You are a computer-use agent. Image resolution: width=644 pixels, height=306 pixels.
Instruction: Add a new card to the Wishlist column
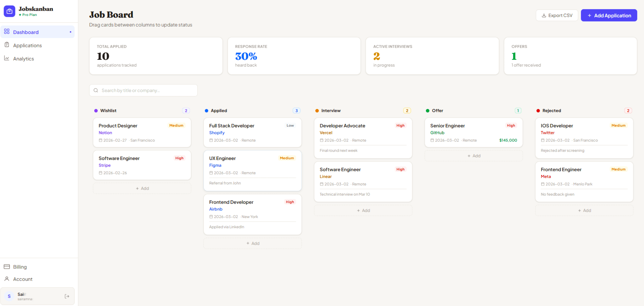click(x=142, y=188)
